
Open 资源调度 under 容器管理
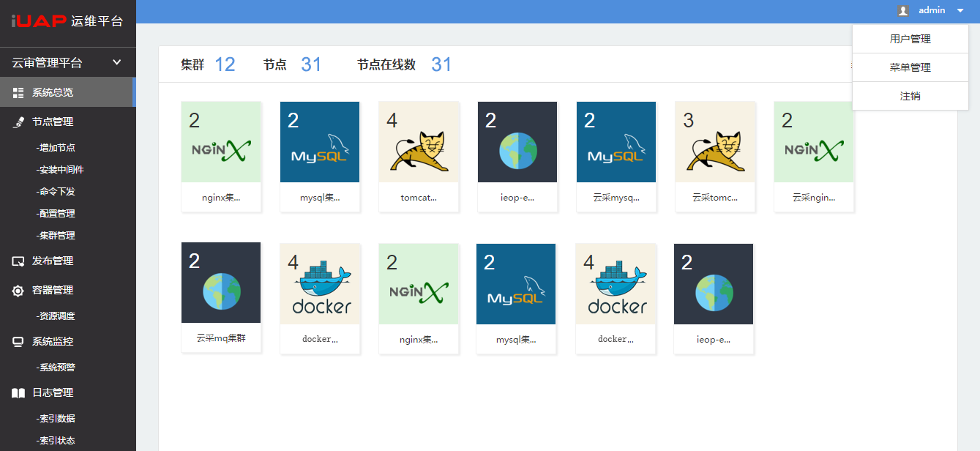pos(56,316)
